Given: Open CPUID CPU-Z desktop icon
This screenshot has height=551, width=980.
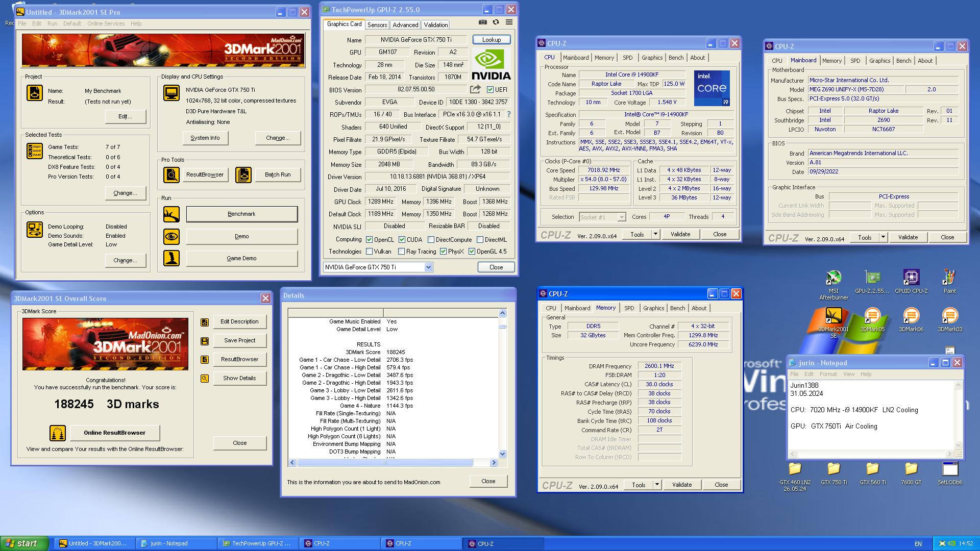Looking at the screenshot, I should click(911, 281).
